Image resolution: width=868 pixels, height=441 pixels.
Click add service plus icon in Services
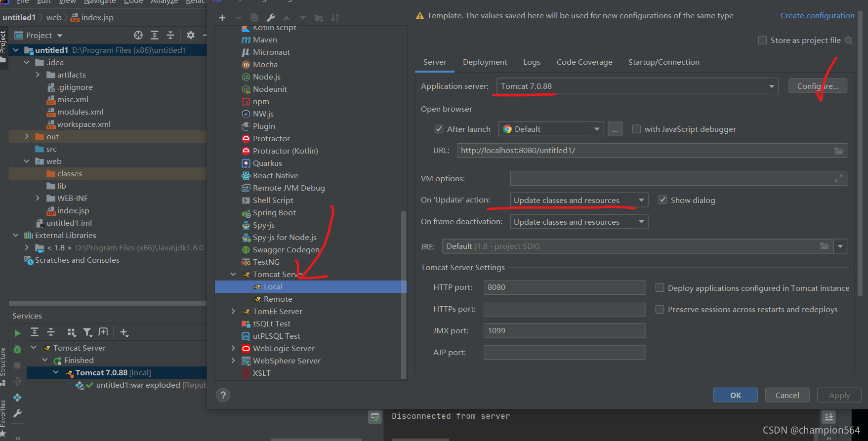(124, 332)
